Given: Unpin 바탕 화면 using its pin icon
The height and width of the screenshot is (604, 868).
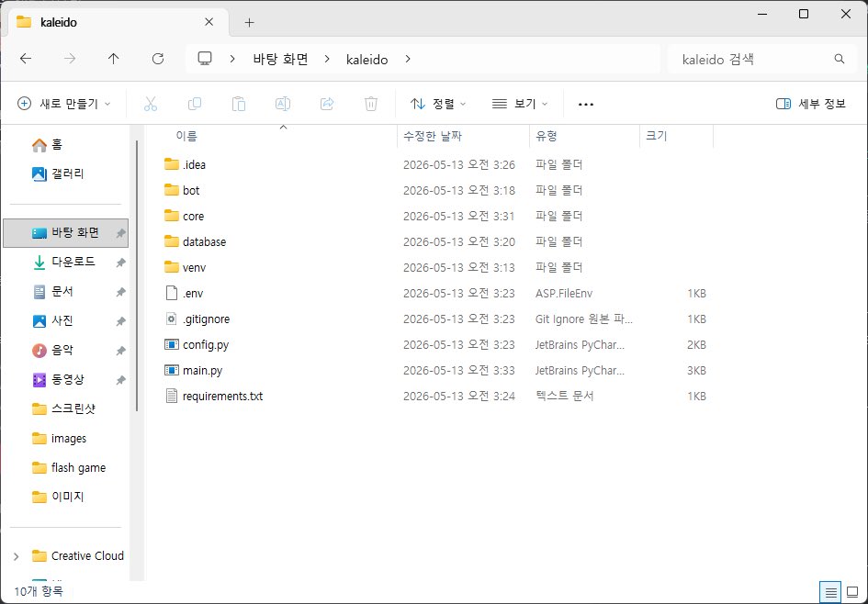Looking at the screenshot, I should pos(120,233).
